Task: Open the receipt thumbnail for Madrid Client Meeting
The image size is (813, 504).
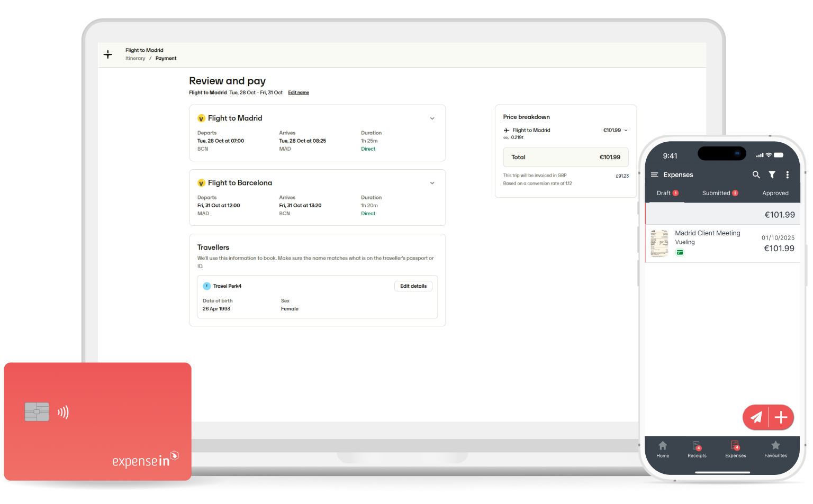Action: pos(660,243)
